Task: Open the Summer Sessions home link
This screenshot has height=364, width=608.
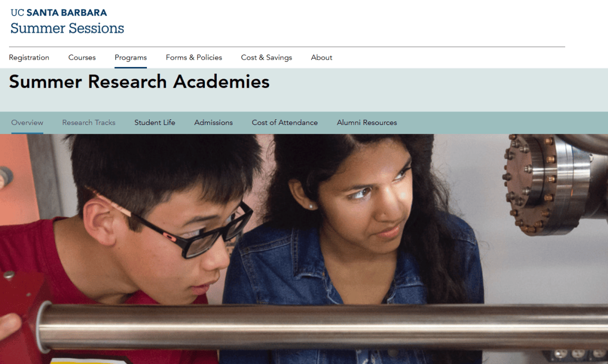Action: pos(67,28)
